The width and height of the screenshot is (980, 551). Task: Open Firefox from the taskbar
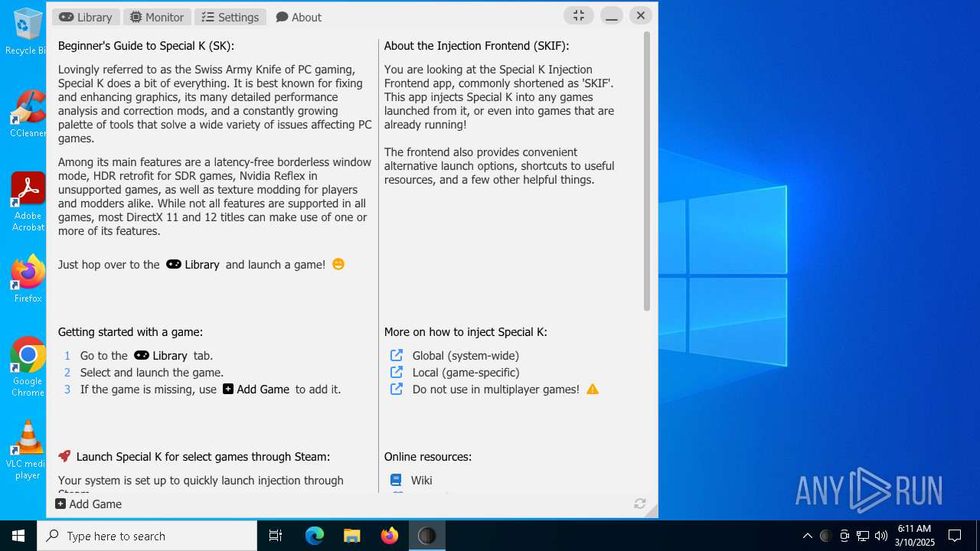[390, 536]
